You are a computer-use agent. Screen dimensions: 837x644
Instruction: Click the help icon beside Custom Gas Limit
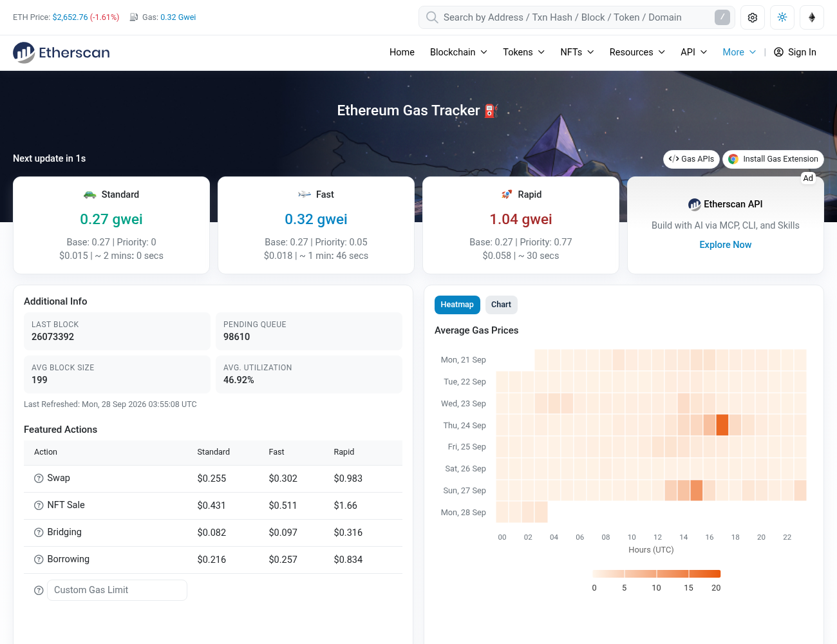[x=39, y=591]
